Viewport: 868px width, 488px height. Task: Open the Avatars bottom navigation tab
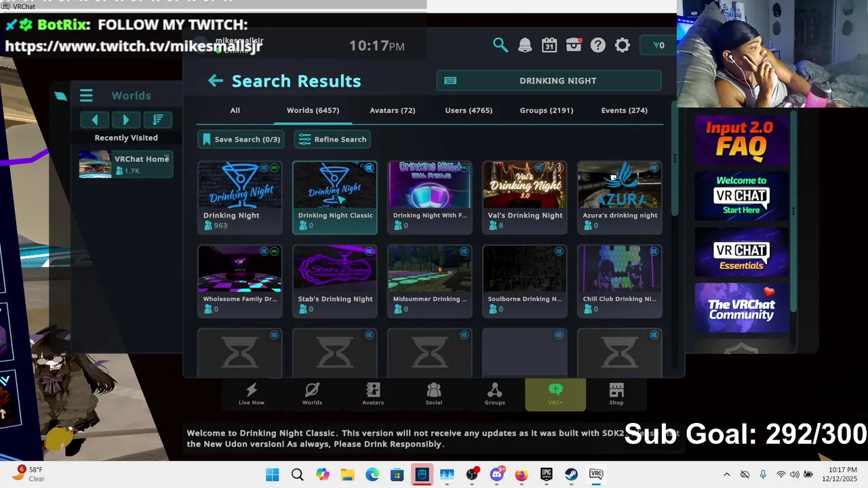(x=373, y=394)
